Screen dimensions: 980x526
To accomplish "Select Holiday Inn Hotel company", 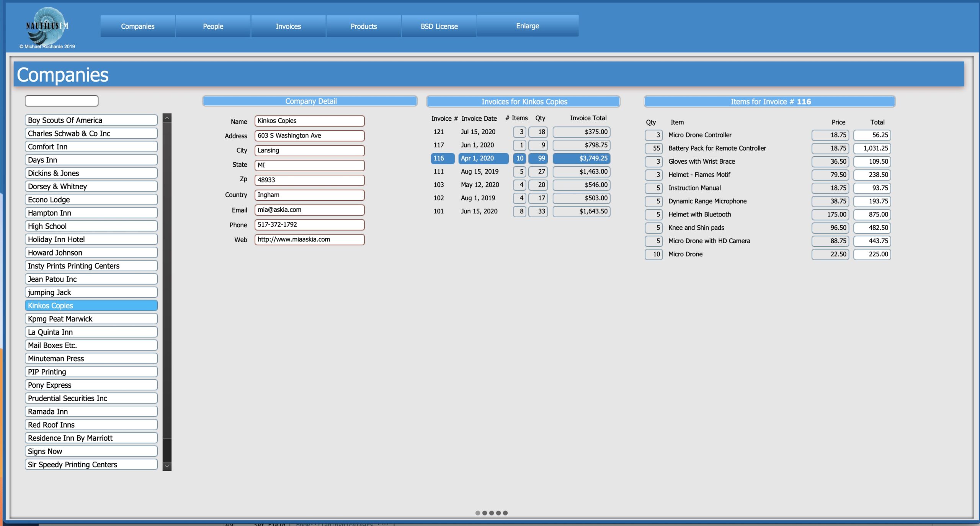I will (91, 239).
